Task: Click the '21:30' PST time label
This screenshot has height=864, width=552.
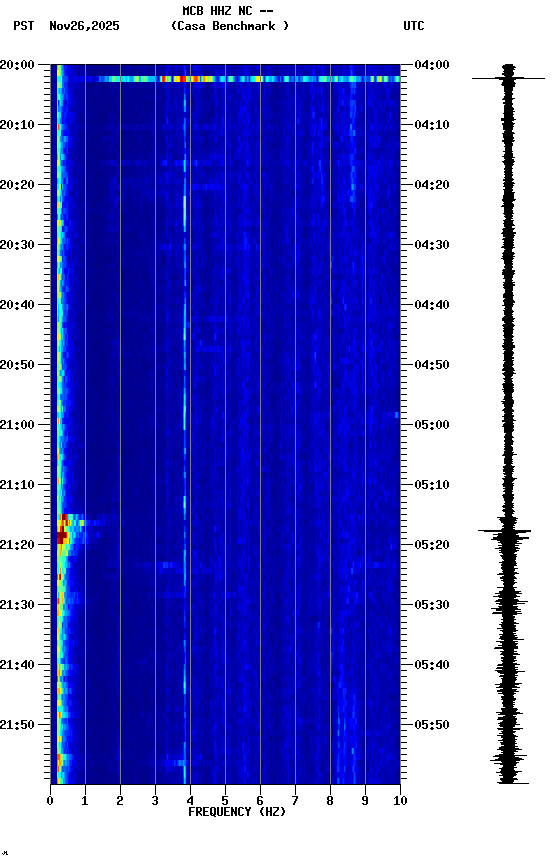Action: point(17,605)
